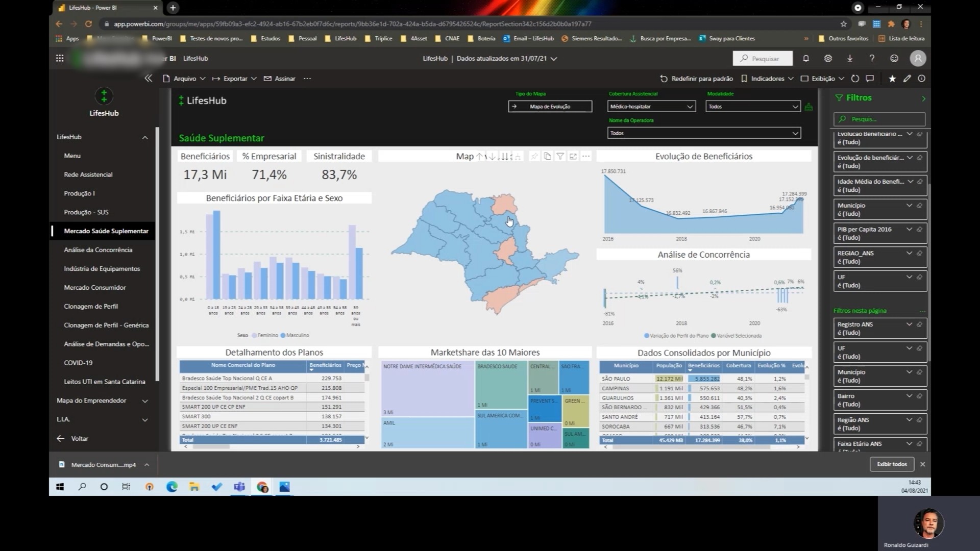Open the Exportar menu
Image resolution: width=980 pixels, height=551 pixels.
(235, 79)
